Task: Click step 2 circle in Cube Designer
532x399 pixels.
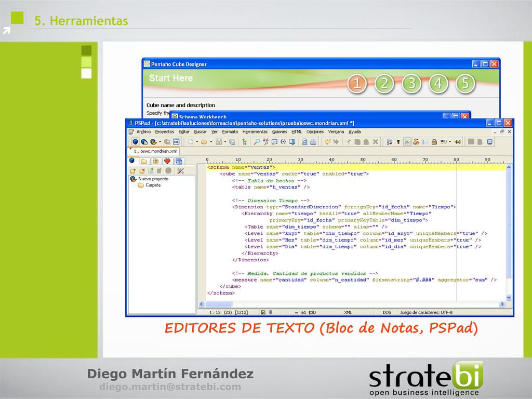Action: click(x=384, y=84)
